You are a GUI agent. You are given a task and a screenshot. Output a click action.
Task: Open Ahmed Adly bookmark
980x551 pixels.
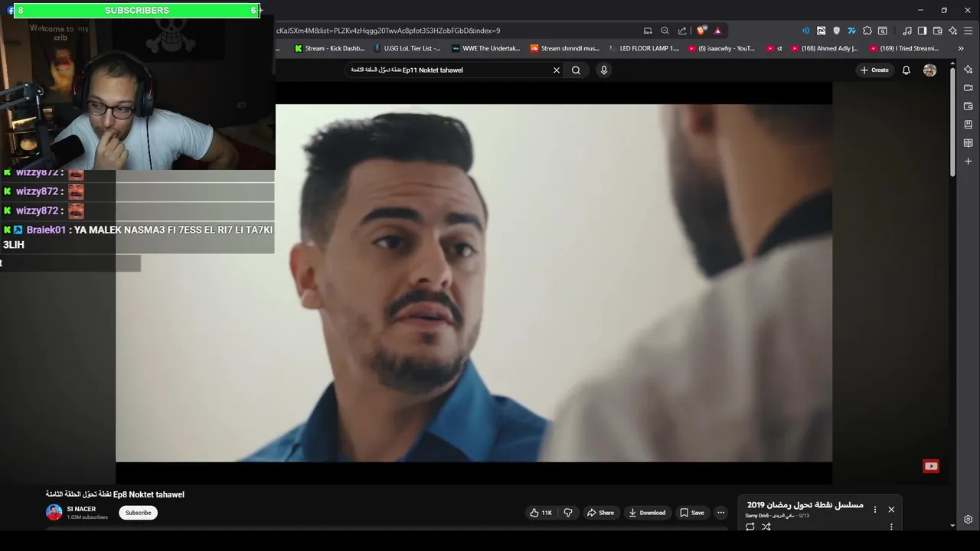[x=824, y=48]
